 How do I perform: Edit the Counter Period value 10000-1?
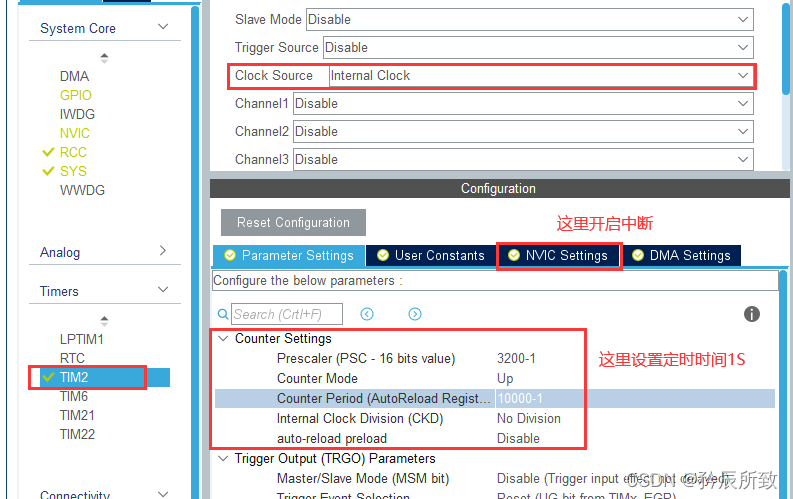click(x=520, y=398)
